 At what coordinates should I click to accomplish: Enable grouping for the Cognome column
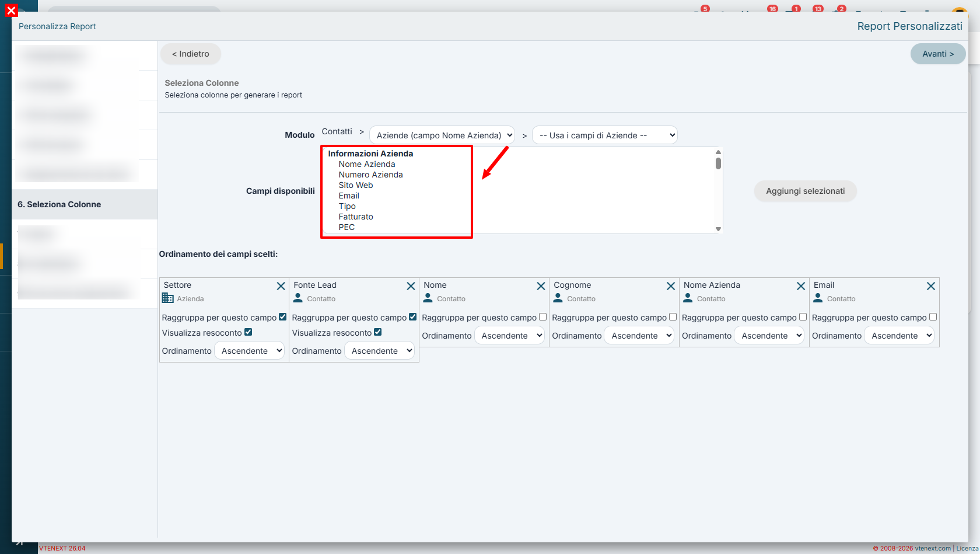point(673,317)
